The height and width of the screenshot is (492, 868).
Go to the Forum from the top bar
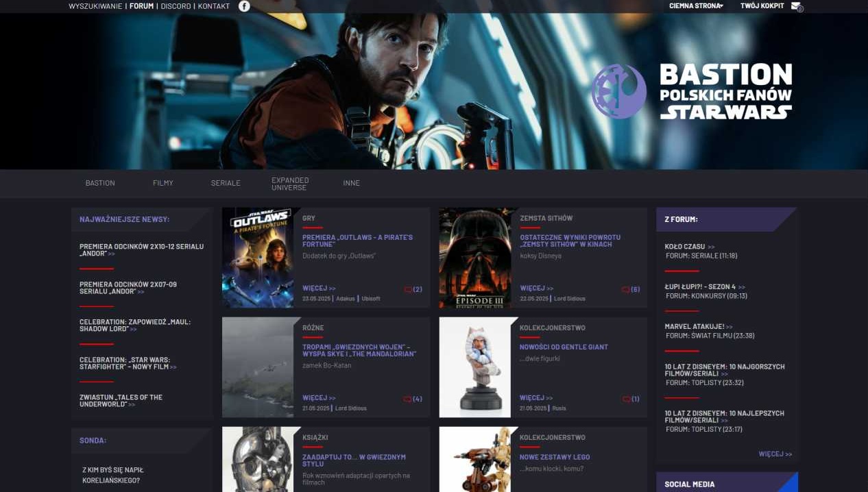142,6
